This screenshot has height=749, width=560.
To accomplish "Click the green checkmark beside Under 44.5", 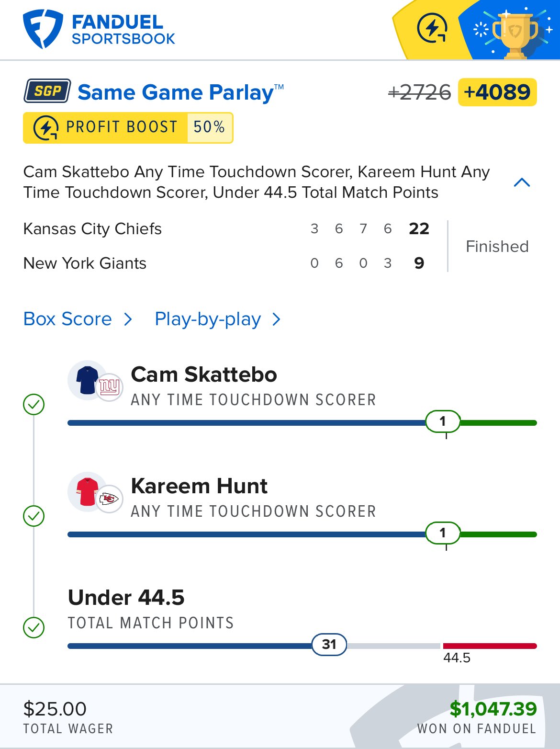I will point(34,627).
